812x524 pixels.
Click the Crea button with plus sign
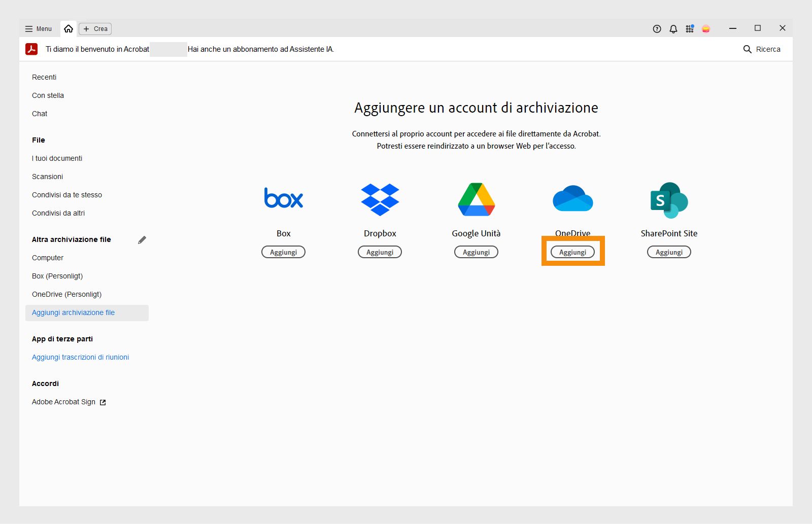[95, 29]
